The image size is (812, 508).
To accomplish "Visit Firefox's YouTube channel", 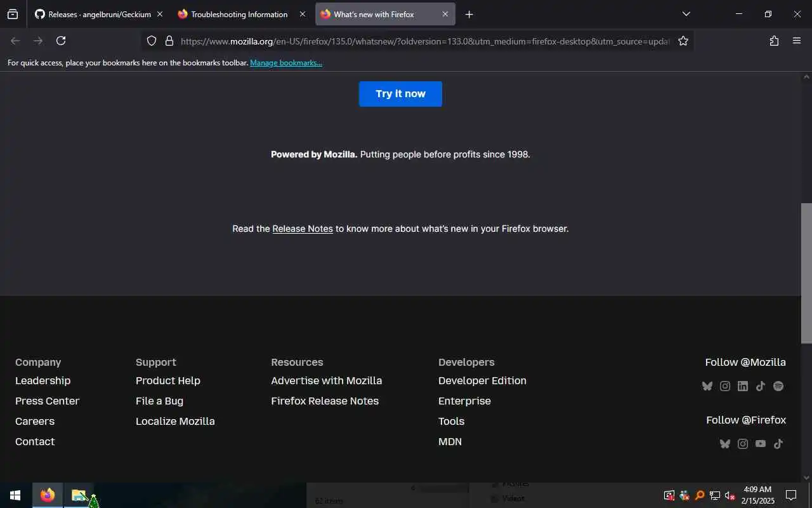I will click(761, 444).
